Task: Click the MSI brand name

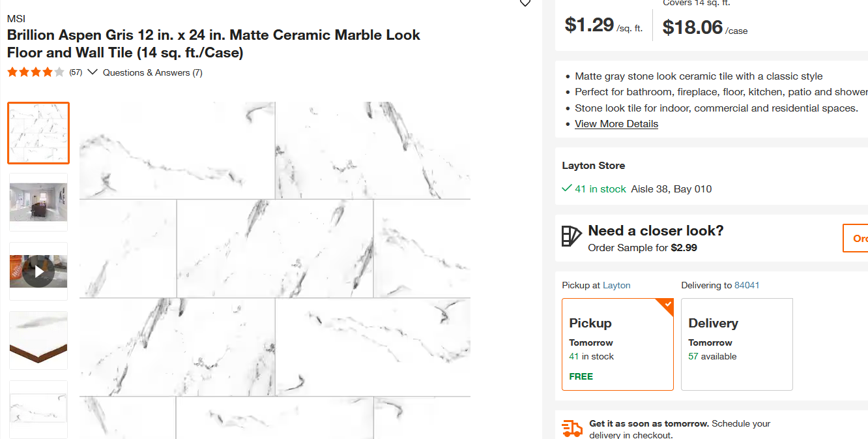Action: [16, 18]
